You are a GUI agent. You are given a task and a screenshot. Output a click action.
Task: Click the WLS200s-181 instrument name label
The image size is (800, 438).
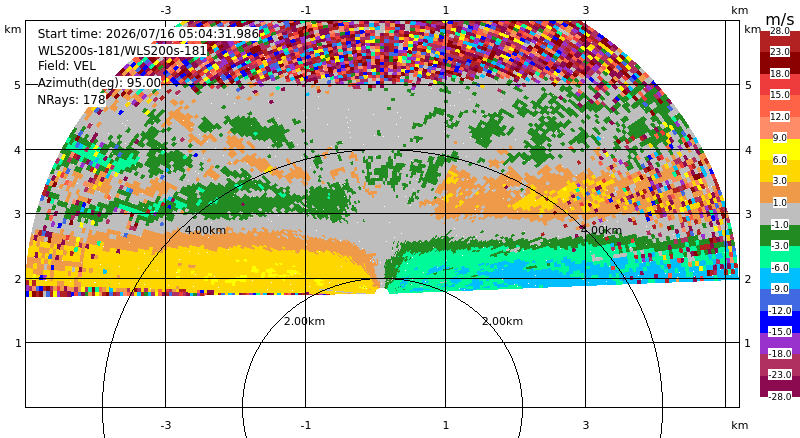[x=122, y=51]
